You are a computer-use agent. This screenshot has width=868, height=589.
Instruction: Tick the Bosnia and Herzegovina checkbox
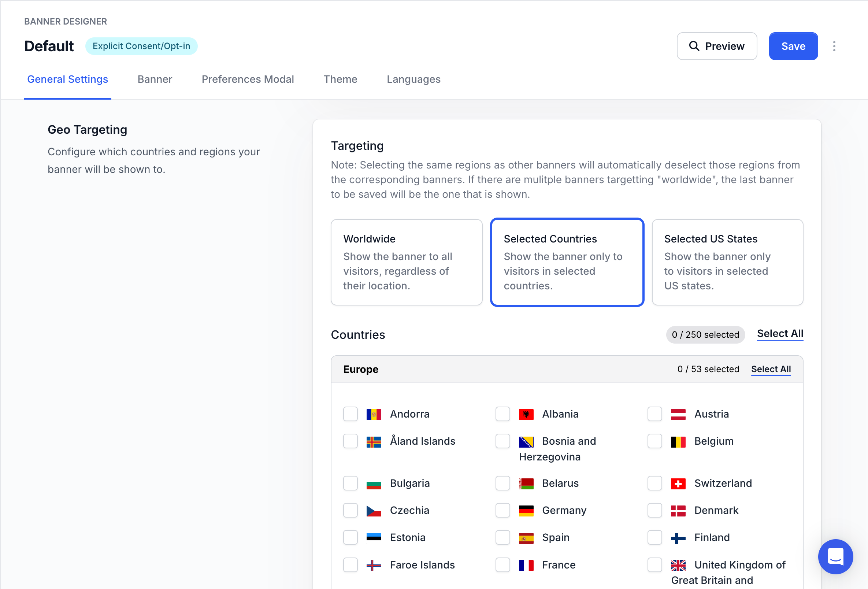(x=503, y=441)
